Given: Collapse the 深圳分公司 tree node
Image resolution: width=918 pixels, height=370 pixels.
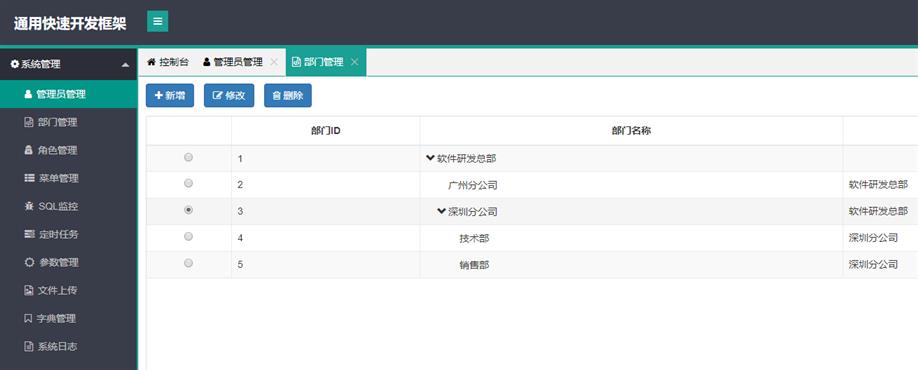Looking at the screenshot, I should [x=441, y=211].
